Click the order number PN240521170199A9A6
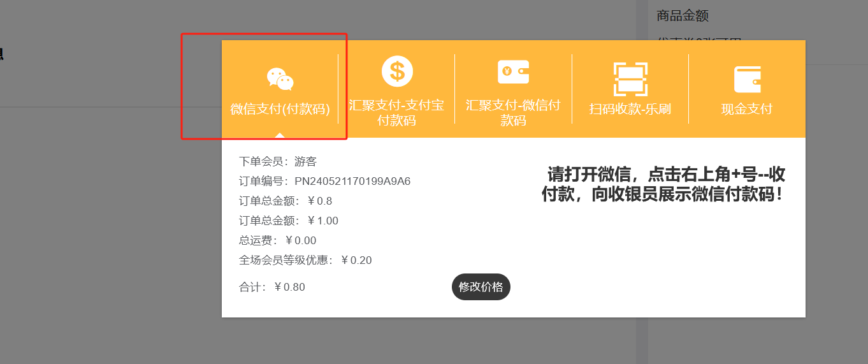 (x=352, y=181)
